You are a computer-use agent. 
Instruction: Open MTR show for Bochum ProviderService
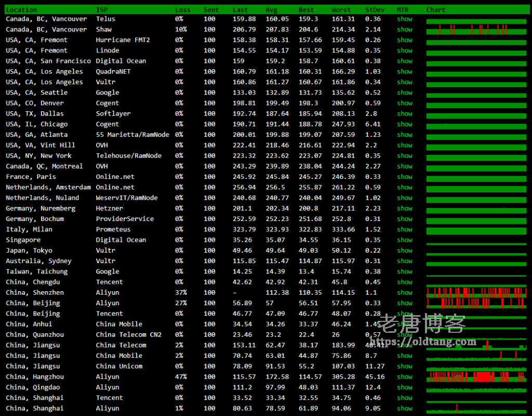404,219
